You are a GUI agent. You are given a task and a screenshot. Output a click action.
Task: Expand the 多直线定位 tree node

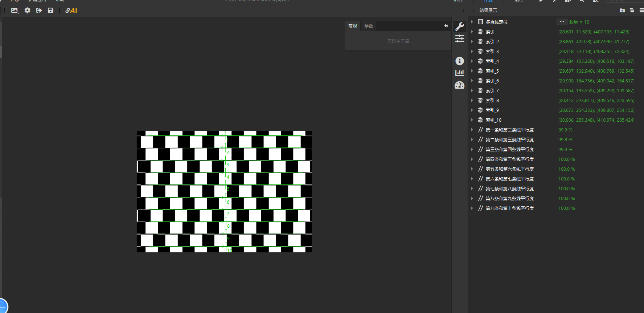[472, 22]
